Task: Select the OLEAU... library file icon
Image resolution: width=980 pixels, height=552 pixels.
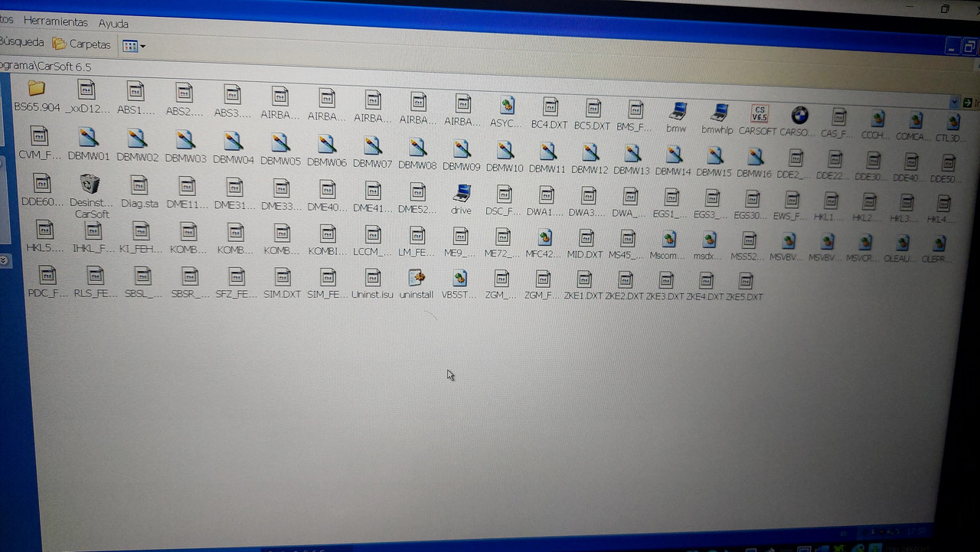Action: tap(902, 243)
